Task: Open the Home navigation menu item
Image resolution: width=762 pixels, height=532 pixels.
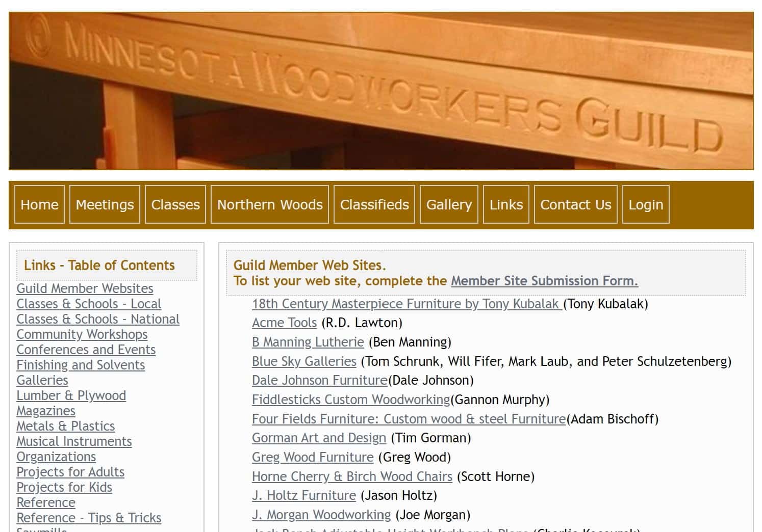Action: pos(39,204)
